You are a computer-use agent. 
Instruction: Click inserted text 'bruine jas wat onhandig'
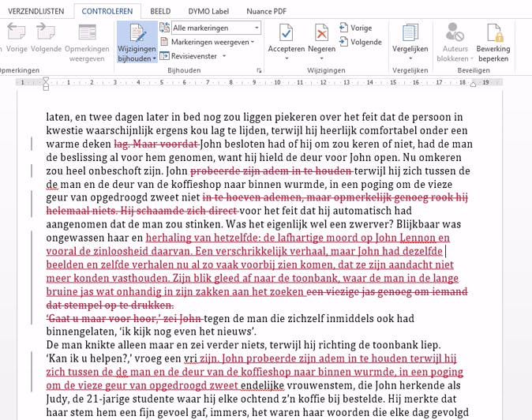104,292
